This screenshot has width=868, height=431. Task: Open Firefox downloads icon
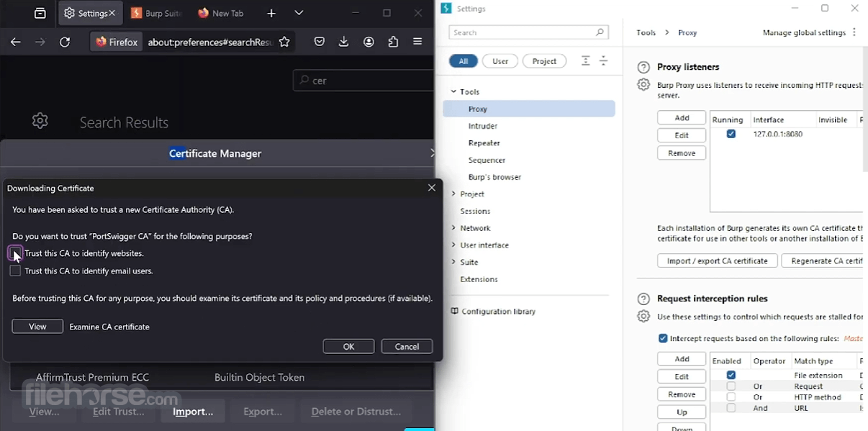(x=343, y=42)
